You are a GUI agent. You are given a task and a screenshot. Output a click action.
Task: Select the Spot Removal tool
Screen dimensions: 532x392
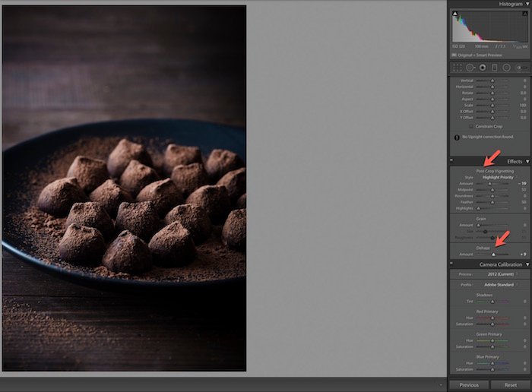click(x=470, y=68)
